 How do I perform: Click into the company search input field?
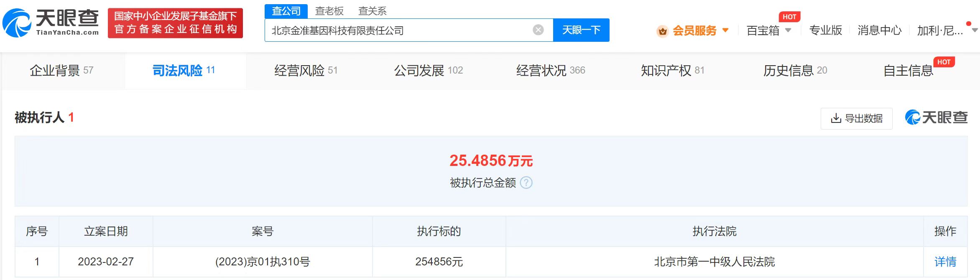[x=397, y=31]
